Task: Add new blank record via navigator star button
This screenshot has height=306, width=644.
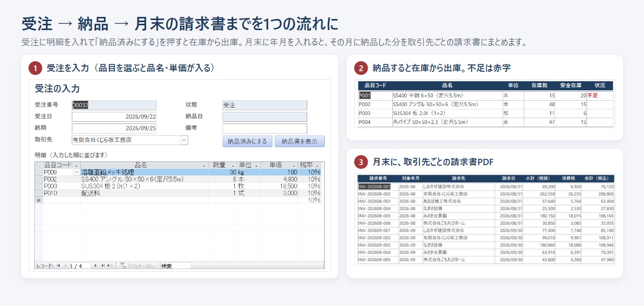Action: coord(110,266)
